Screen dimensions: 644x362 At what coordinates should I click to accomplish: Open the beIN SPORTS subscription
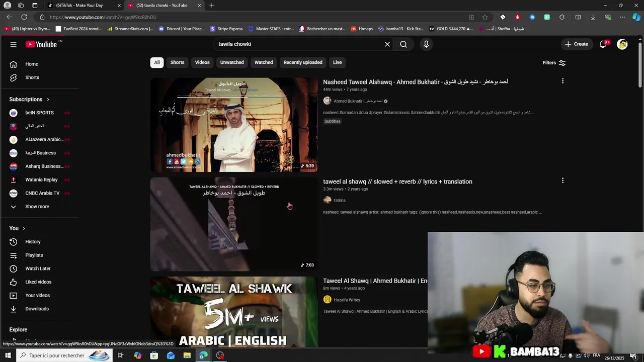coord(39,113)
